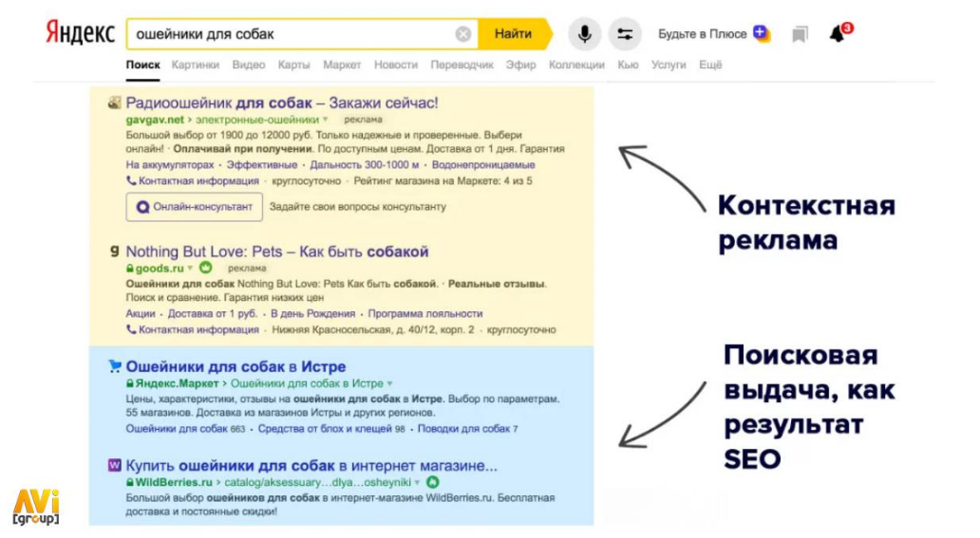Open Купить ошейники для собак в интернет магазине result
Image resolution: width=980 pixels, height=538 pixels.
click(x=311, y=466)
